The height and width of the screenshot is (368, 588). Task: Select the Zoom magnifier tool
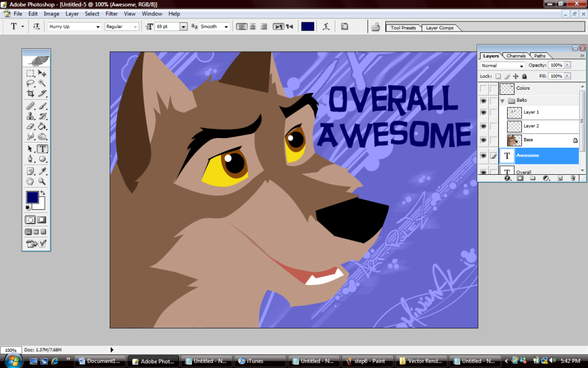pyautogui.click(x=42, y=181)
